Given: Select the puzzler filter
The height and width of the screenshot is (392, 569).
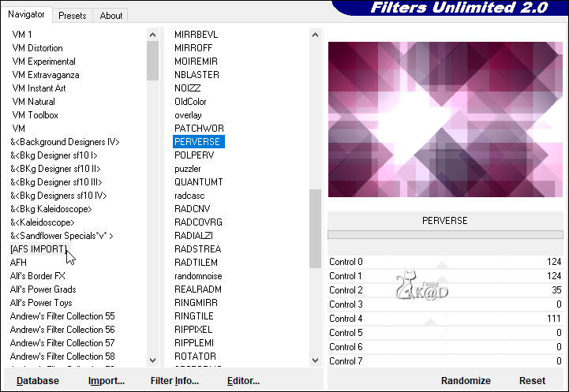Looking at the screenshot, I should point(187,169).
